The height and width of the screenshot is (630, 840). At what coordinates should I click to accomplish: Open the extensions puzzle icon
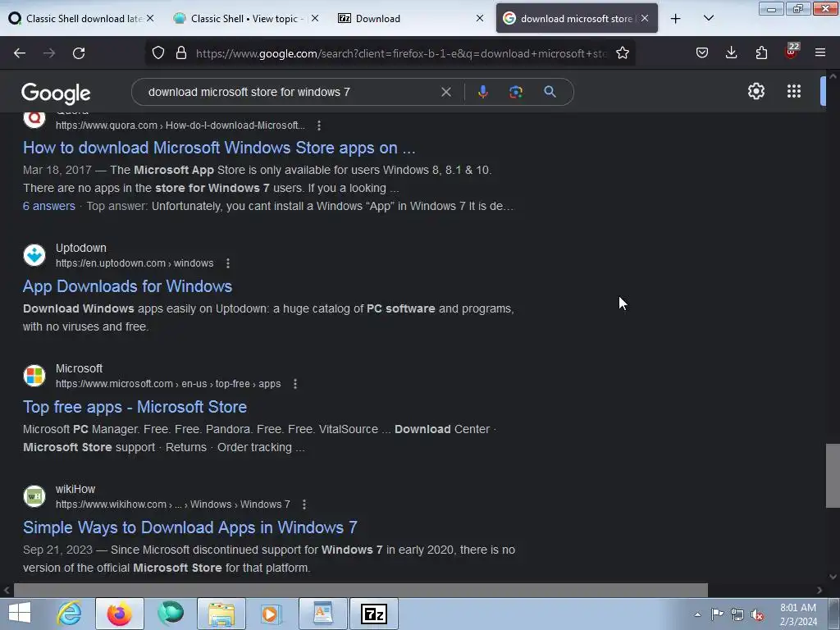click(x=761, y=52)
